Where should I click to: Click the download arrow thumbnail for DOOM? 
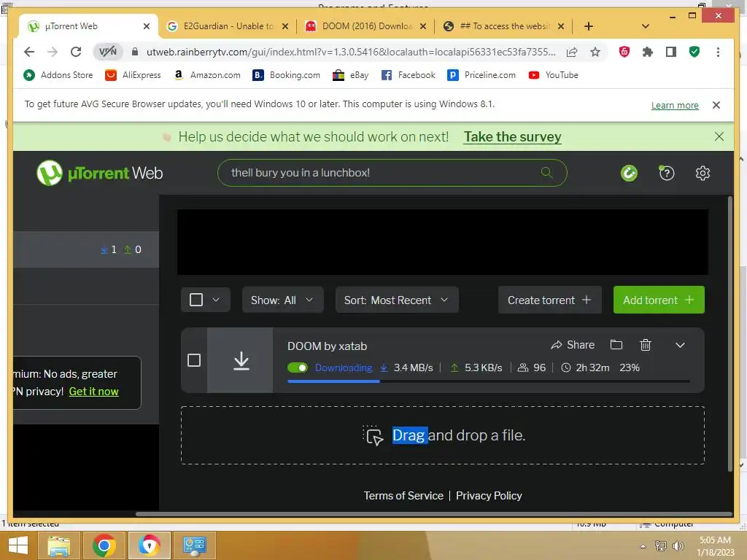click(241, 360)
